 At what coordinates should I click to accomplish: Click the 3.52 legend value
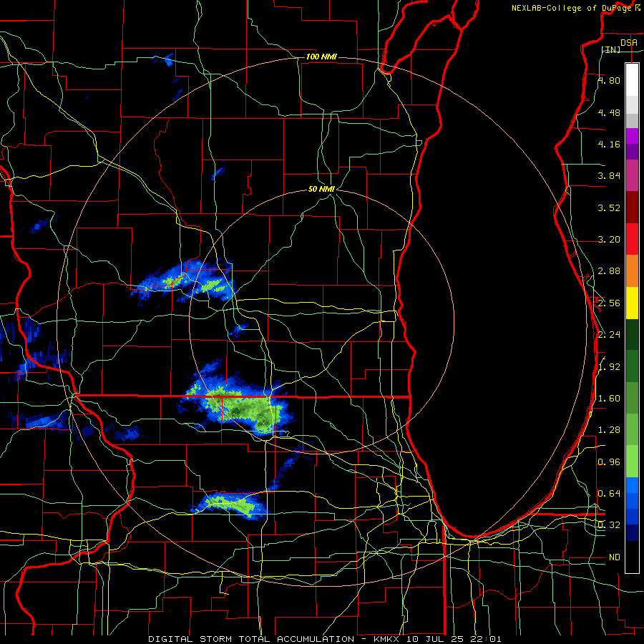609,208
